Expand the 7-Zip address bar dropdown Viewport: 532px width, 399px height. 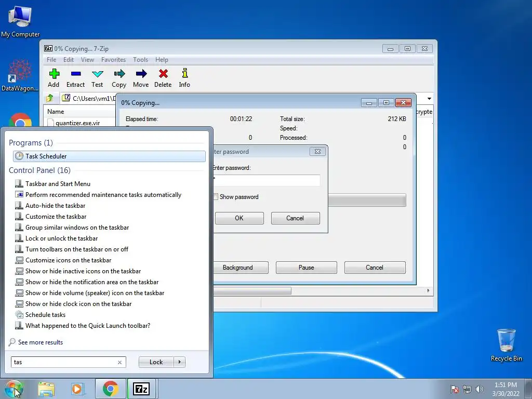pos(429,99)
